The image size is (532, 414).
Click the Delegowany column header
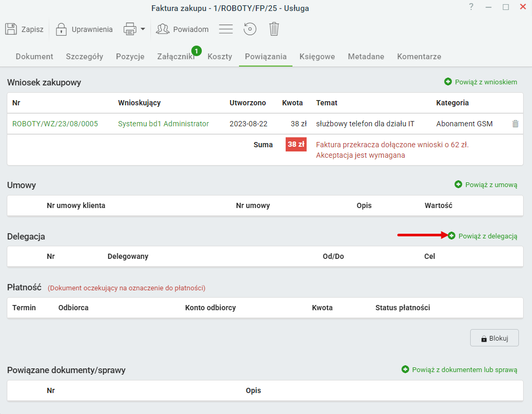point(128,257)
